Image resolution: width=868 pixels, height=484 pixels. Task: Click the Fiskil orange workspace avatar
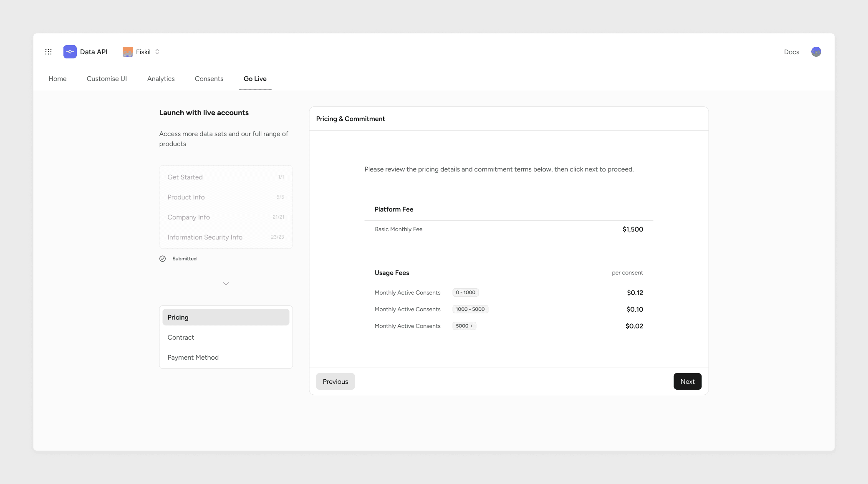pos(128,52)
